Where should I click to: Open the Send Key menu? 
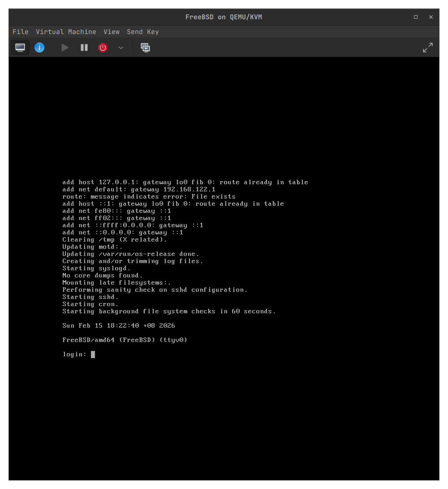coord(142,32)
